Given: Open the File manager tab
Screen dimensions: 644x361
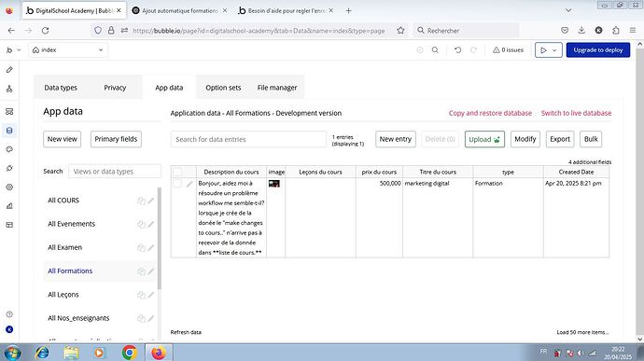Looking at the screenshot, I should click(277, 88).
